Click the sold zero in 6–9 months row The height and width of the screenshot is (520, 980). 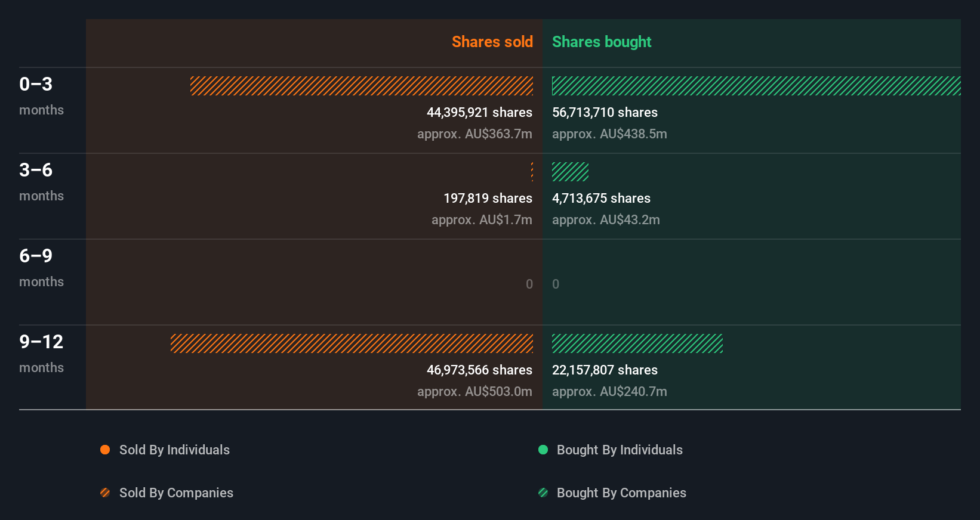coord(529,284)
